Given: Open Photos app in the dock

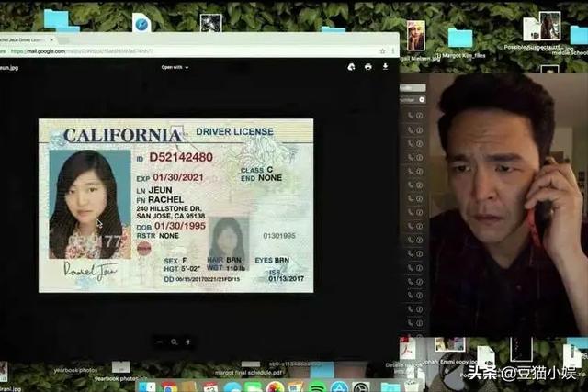Looking at the screenshot, I should (x=276, y=387).
